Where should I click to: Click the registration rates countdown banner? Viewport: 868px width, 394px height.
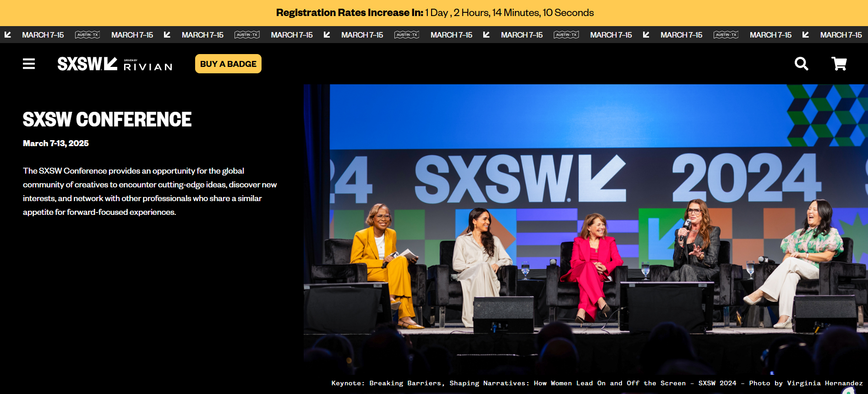[434, 13]
